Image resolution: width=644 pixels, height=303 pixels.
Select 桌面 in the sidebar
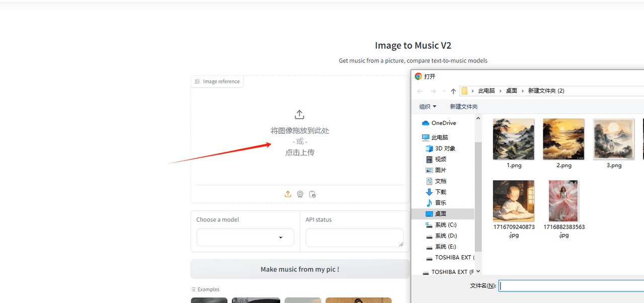coord(442,214)
